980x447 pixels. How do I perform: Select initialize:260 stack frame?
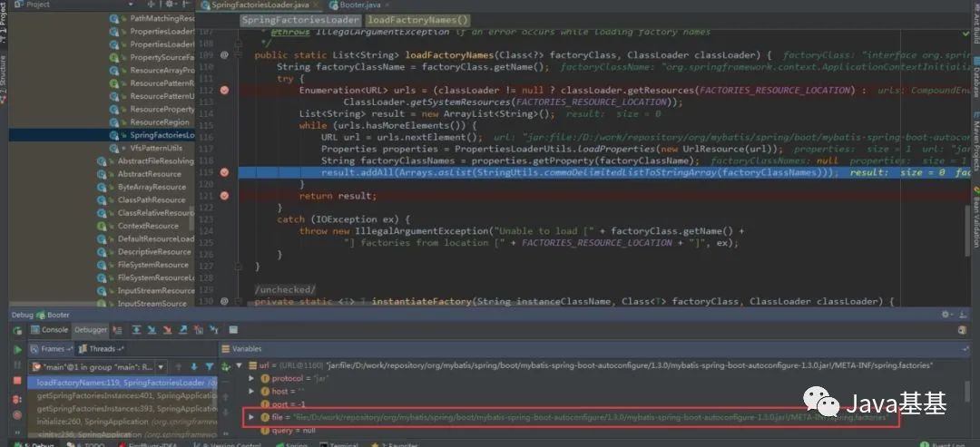point(122,422)
